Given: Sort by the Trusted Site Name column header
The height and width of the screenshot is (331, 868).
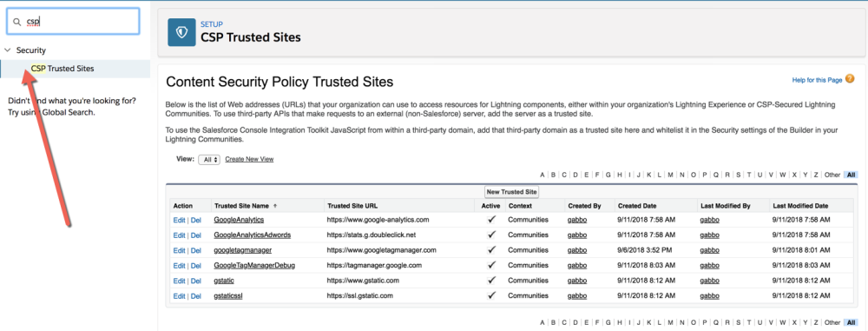Looking at the screenshot, I should (x=241, y=206).
